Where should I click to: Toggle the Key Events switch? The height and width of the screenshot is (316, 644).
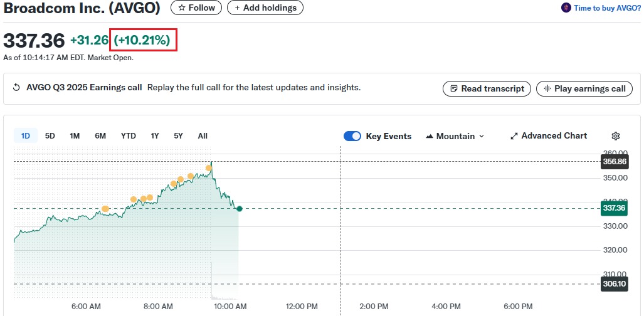pyautogui.click(x=352, y=136)
